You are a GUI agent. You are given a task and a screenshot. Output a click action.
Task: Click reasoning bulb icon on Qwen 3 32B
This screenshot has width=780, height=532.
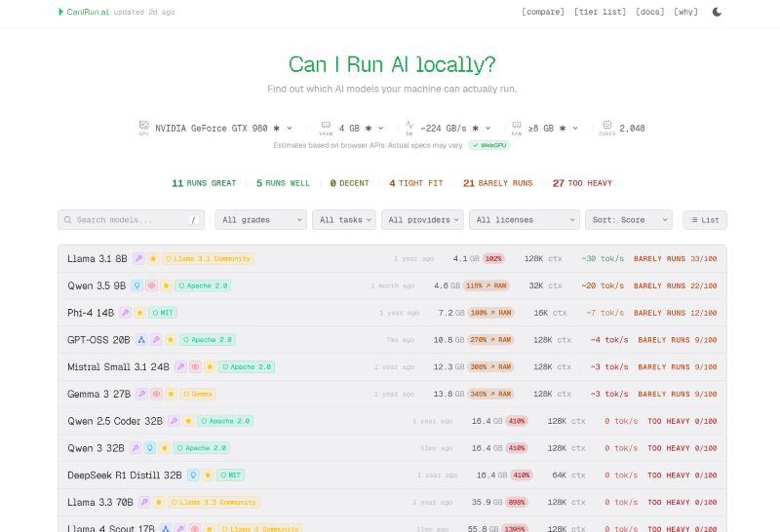pos(150,448)
